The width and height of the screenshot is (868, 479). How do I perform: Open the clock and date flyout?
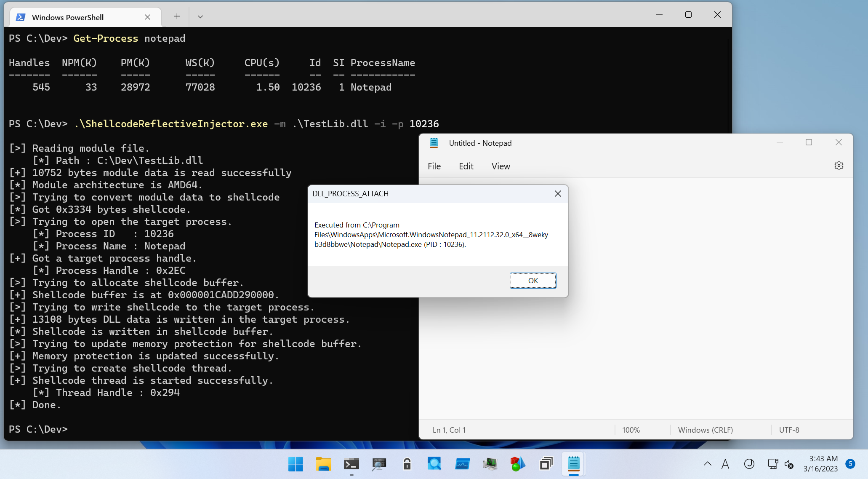click(x=820, y=463)
